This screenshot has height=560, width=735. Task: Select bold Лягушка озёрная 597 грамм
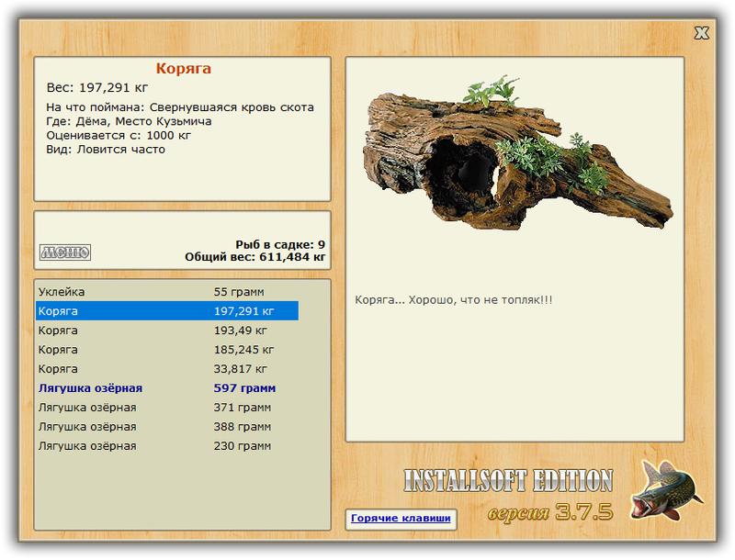pos(167,388)
